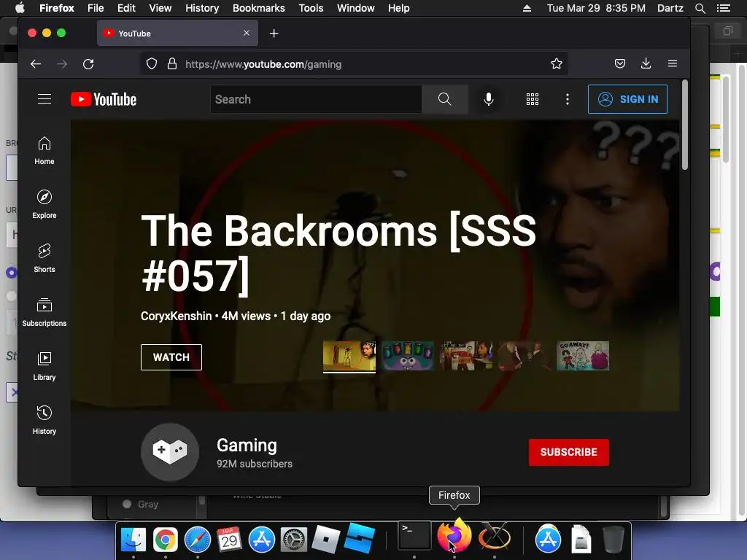The width and height of the screenshot is (747, 560).
Task: Open the History menu in menu bar
Action: 202,8
